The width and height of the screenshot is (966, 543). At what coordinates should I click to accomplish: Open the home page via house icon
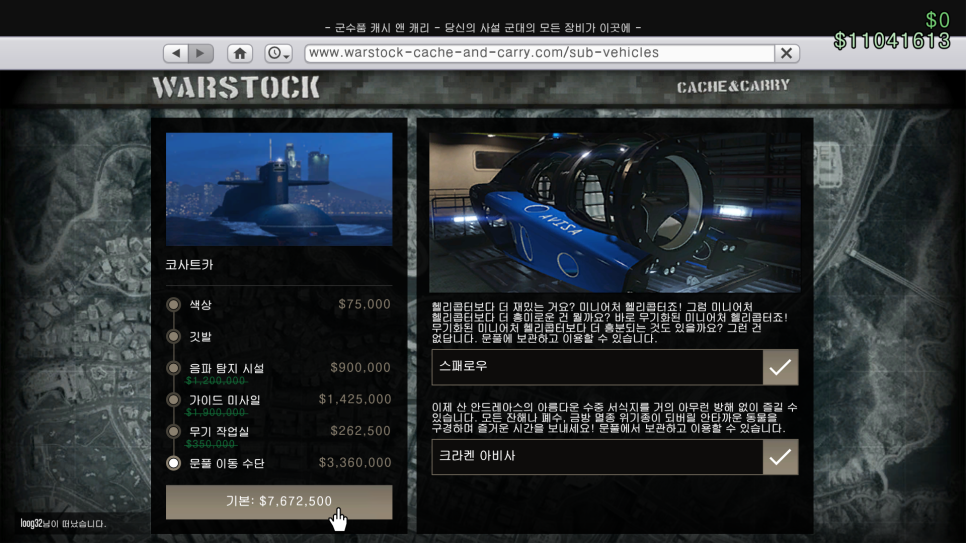(240, 53)
